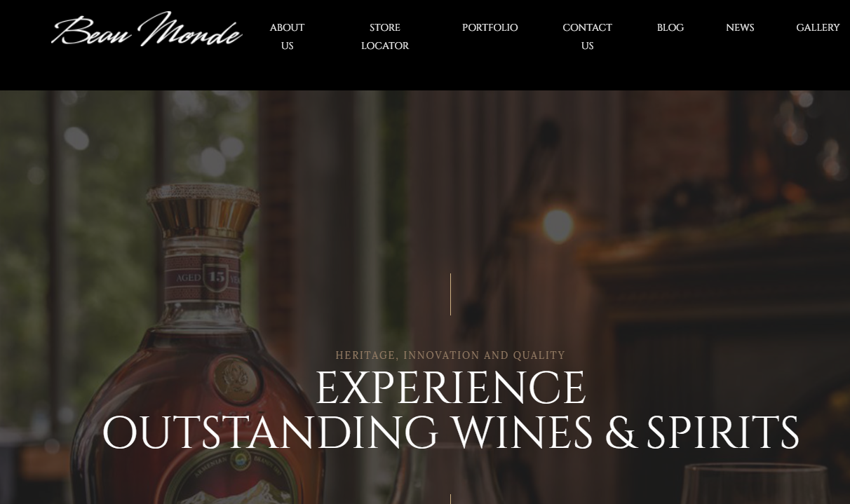The width and height of the screenshot is (850, 504).
Task: Select Contact Us in the navigation
Action: coord(587,36)
